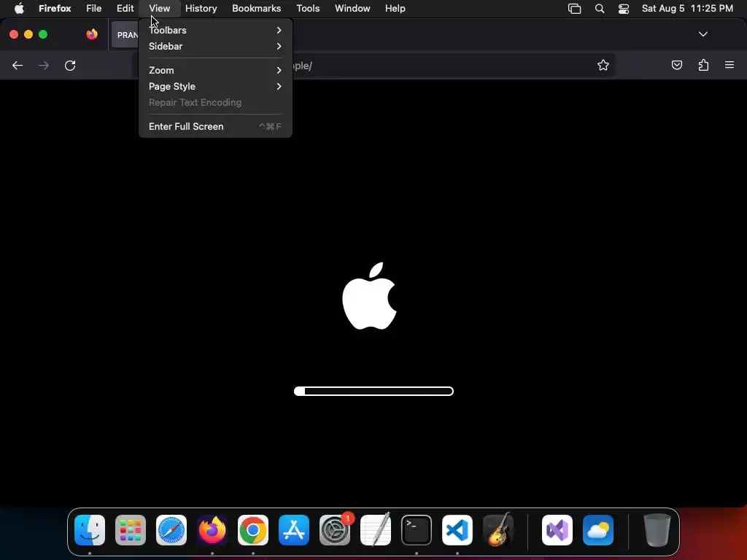The height and width of the screenshot is (560, 747).
Task: Open the Extensions puzzle icon
Action: coord(703,65)
